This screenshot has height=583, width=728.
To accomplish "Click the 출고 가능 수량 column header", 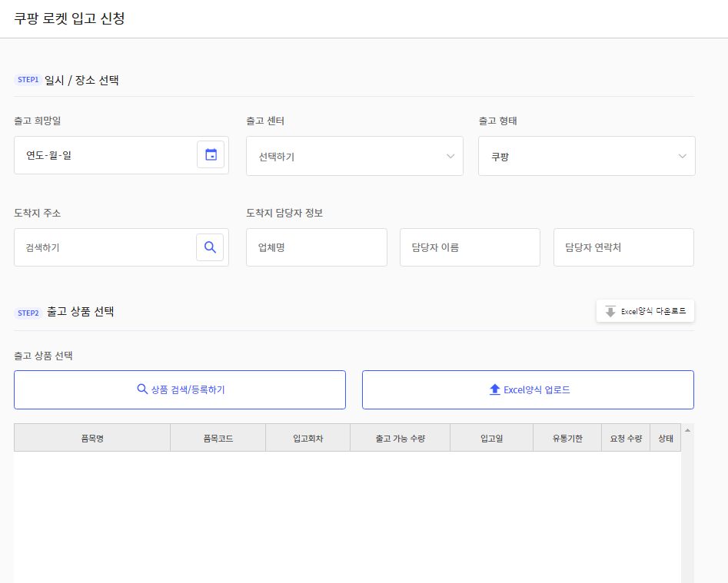I will pyautogui.click(x=401, y=438).
